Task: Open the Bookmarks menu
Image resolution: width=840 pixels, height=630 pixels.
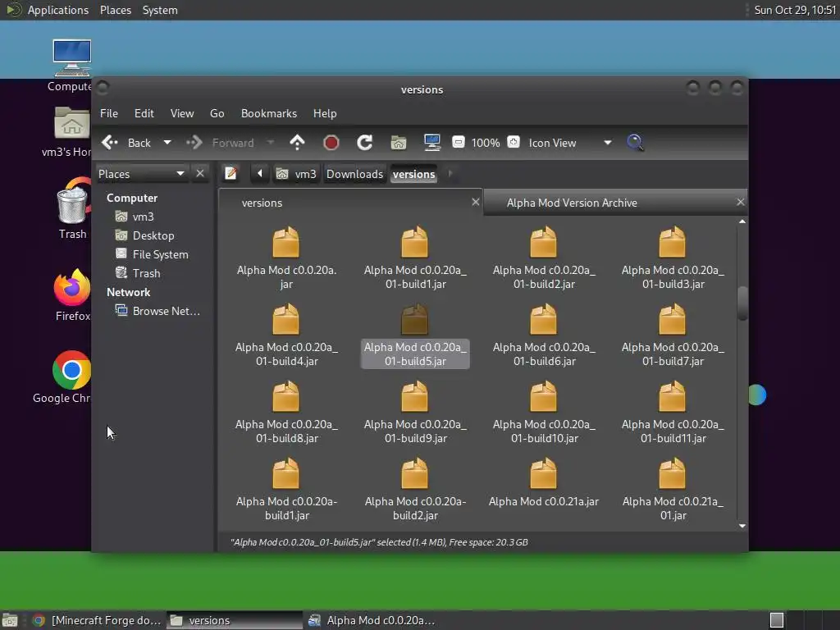Action: (x=268, y=113)
